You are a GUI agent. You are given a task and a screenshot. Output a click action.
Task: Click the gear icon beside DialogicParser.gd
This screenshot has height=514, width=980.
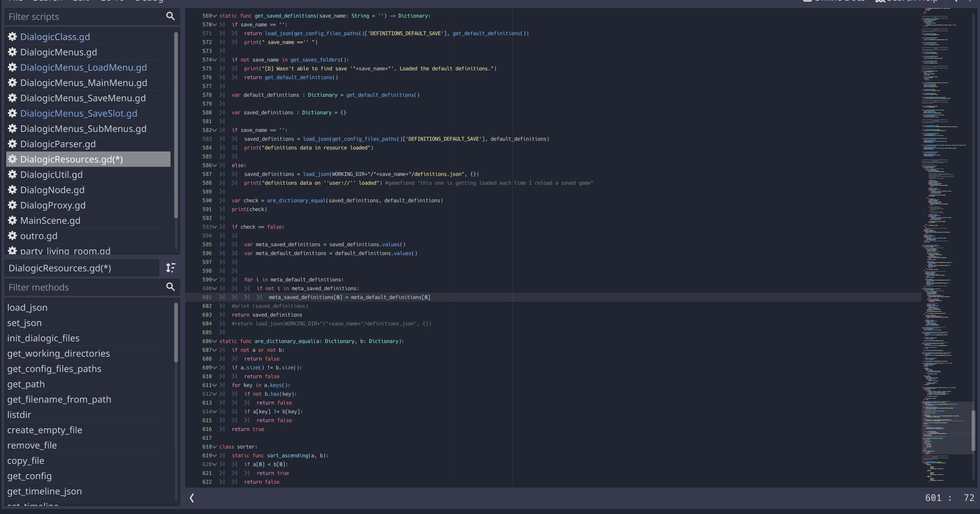13,144
